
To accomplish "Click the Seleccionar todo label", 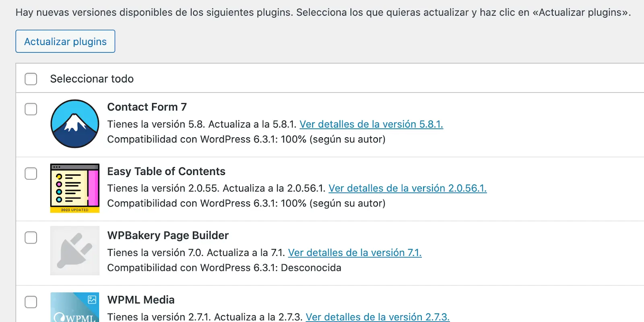I will coord(92,79).
